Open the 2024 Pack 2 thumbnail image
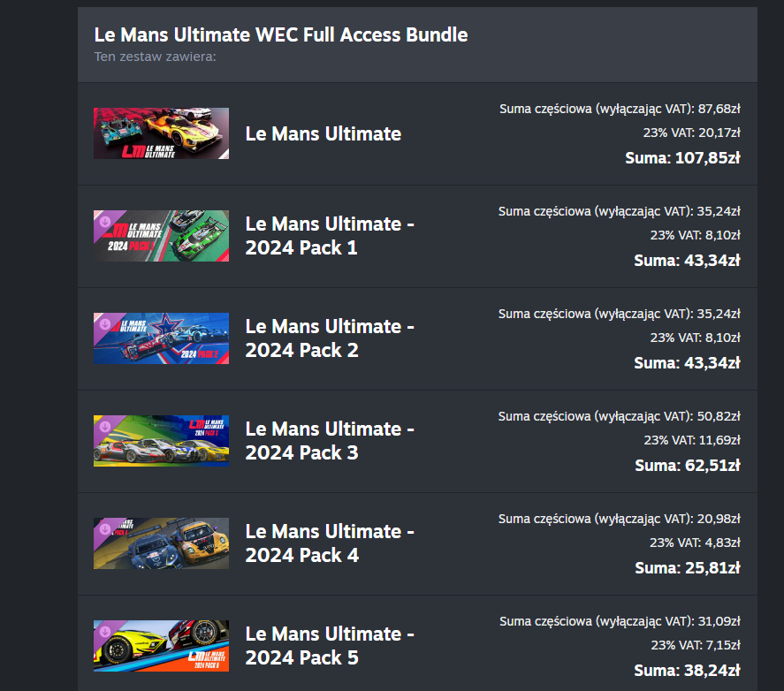Viewport: 784px width, 691px height. pos(161,338)
